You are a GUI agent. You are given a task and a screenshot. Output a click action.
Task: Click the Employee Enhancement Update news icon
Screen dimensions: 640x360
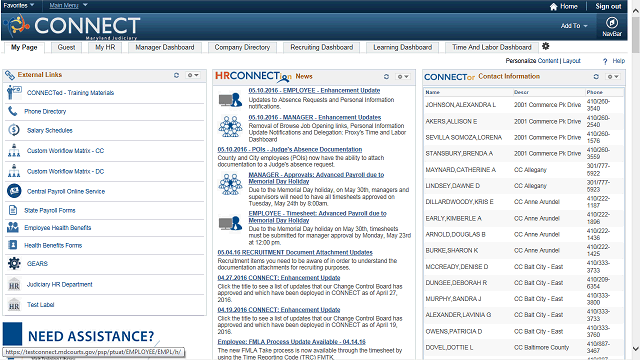(230, 99)
